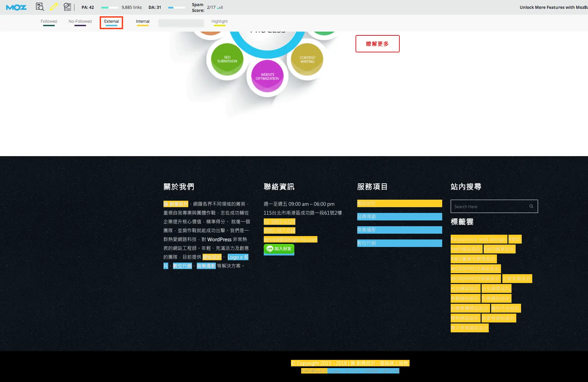Viewport: 588px width, 382px height.
Task: Click the 9,885 links count
Action: tap(132, 7)
